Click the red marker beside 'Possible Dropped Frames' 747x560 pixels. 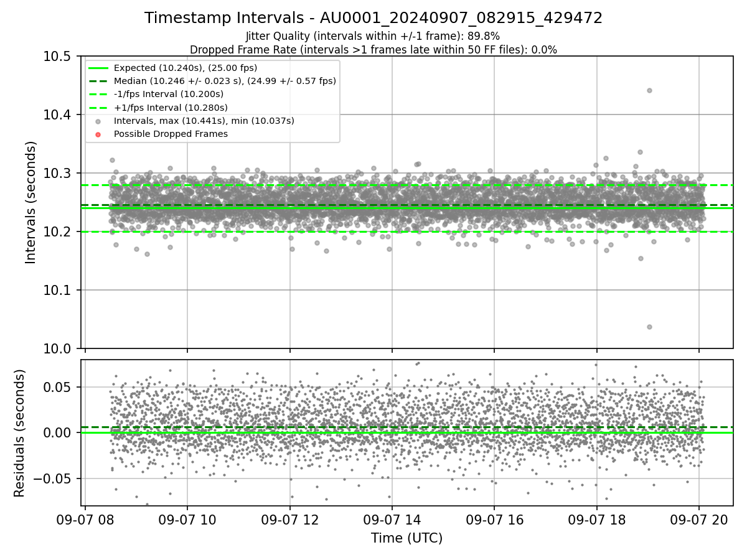point(99,134)
